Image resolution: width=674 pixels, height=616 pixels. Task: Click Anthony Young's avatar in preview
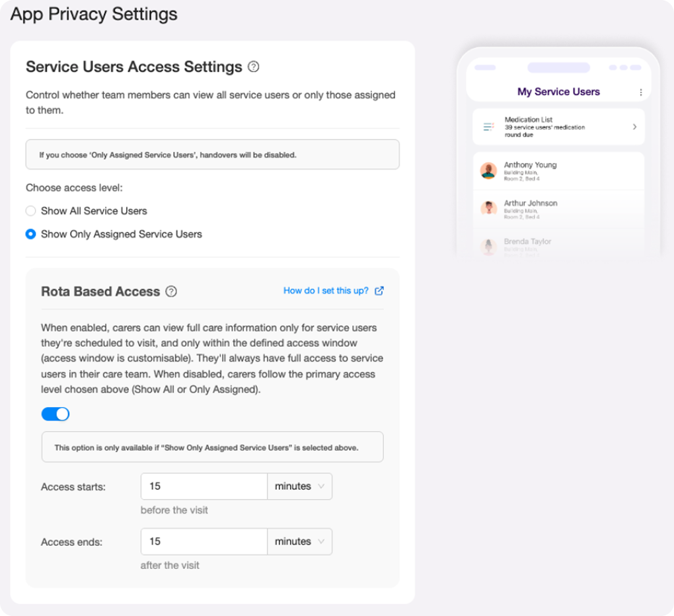pos(488,171)
